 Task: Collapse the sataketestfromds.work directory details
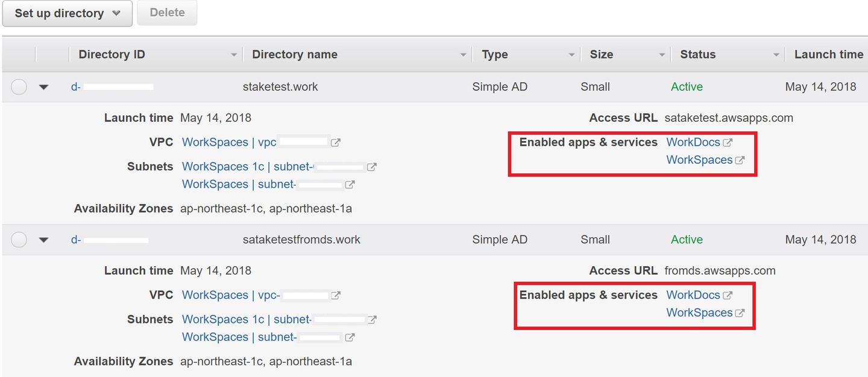[43, 240]
